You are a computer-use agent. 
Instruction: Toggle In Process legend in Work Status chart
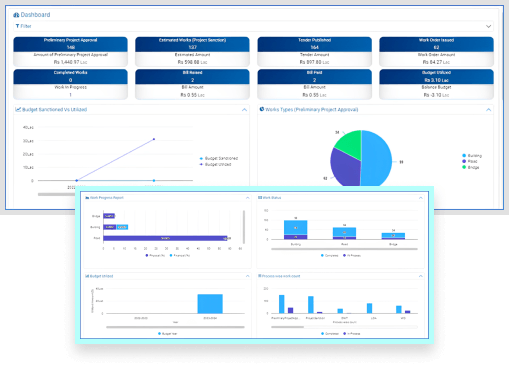[x=352, y=256]
